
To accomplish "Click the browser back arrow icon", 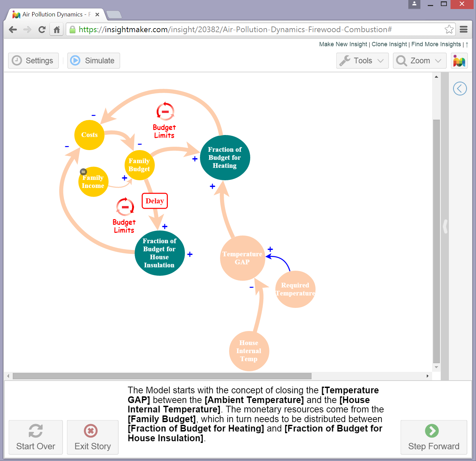I will (13, 30).
